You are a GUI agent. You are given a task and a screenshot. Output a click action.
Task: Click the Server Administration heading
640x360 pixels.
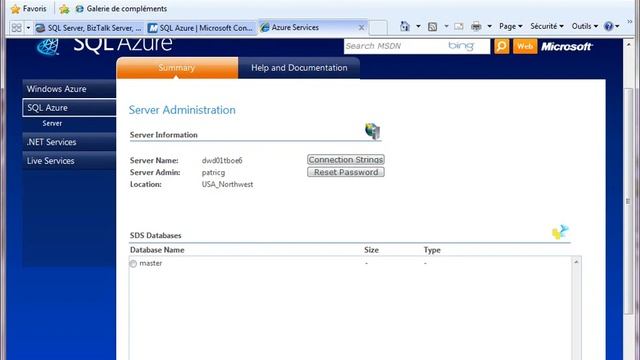coord(182,110)
